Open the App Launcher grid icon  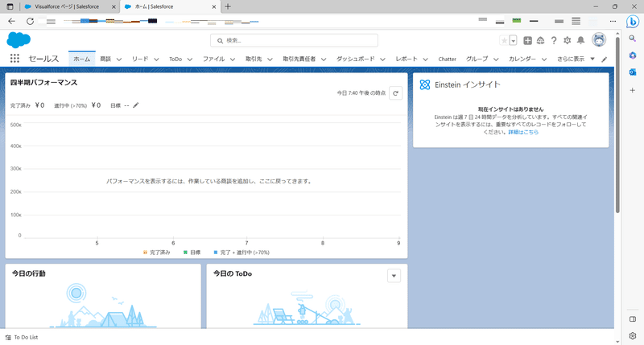click(14, 59)
